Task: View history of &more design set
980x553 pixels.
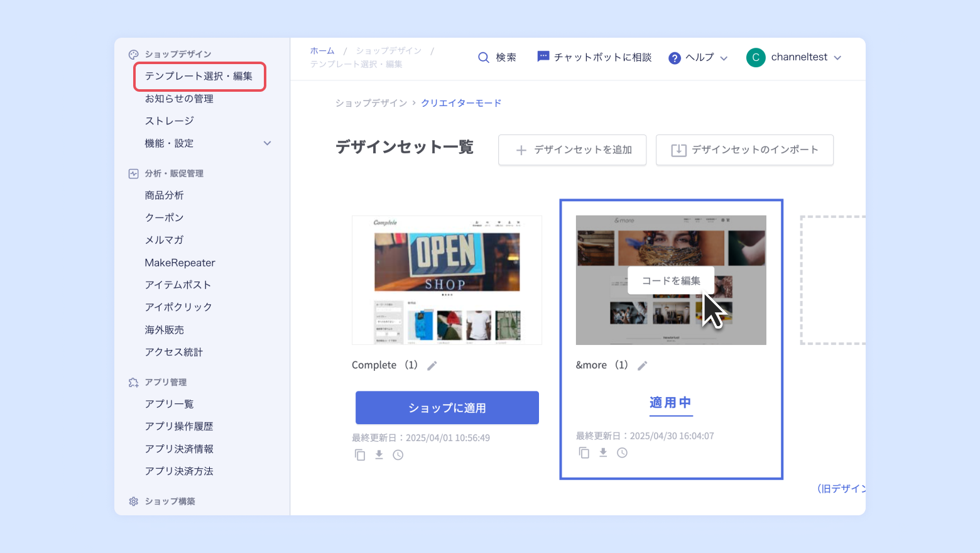Action: pos(622,452)
